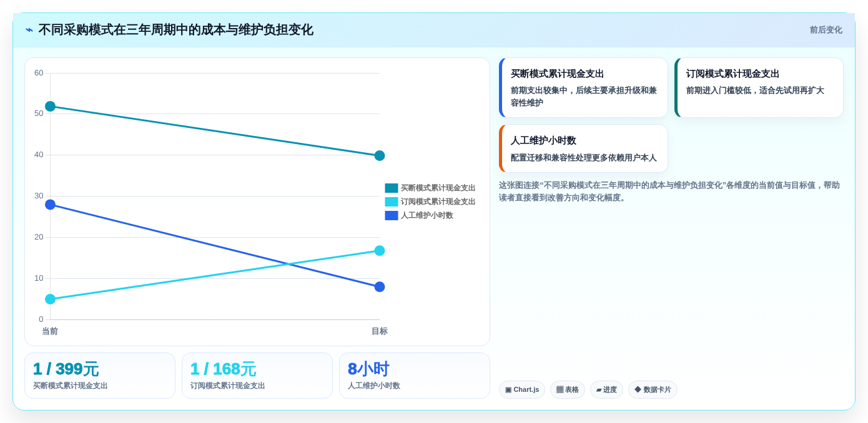Viewport: 868px width, 423px height.
Task: Click the 数据卡片 tag chip
Action: (x=653, y=390)
